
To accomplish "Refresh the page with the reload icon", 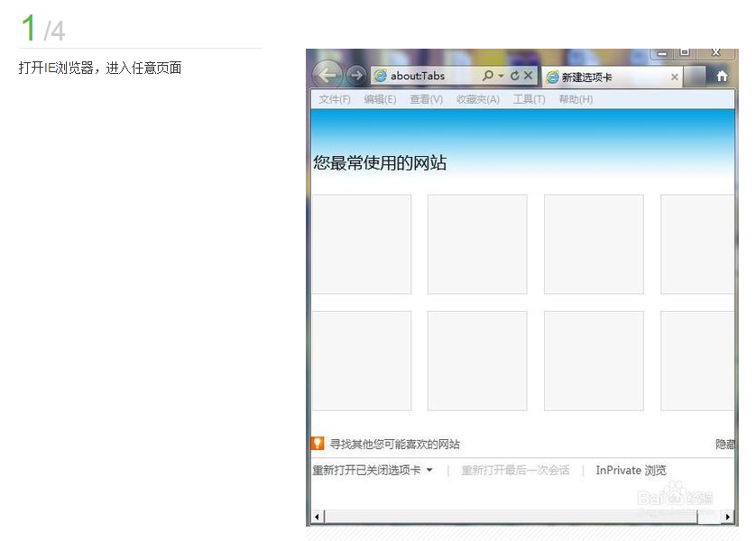I will pos(515,76).
